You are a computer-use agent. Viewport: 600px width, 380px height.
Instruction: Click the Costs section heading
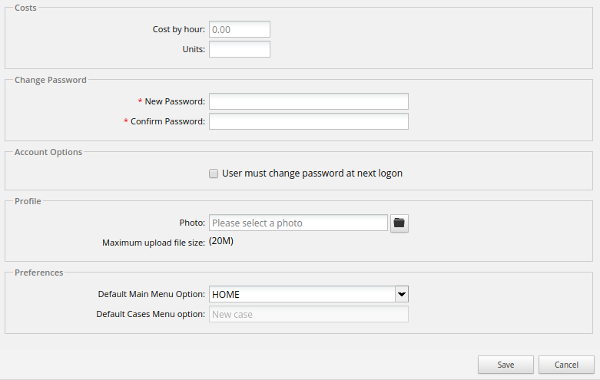[25, 8]
